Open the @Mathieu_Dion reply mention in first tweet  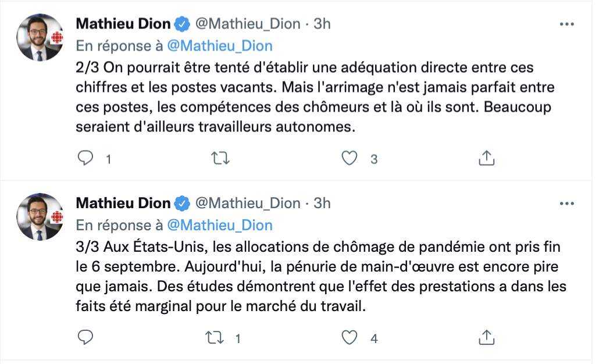220,45
